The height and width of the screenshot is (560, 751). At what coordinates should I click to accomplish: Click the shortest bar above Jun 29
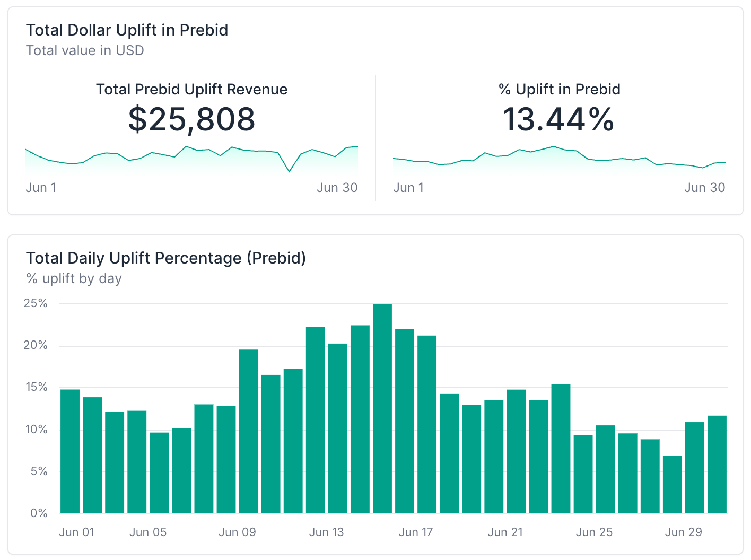[x=673, y=484]
